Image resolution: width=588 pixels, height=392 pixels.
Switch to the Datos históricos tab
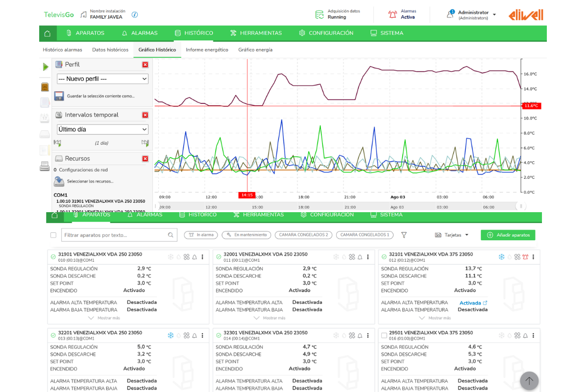[110, 50]
